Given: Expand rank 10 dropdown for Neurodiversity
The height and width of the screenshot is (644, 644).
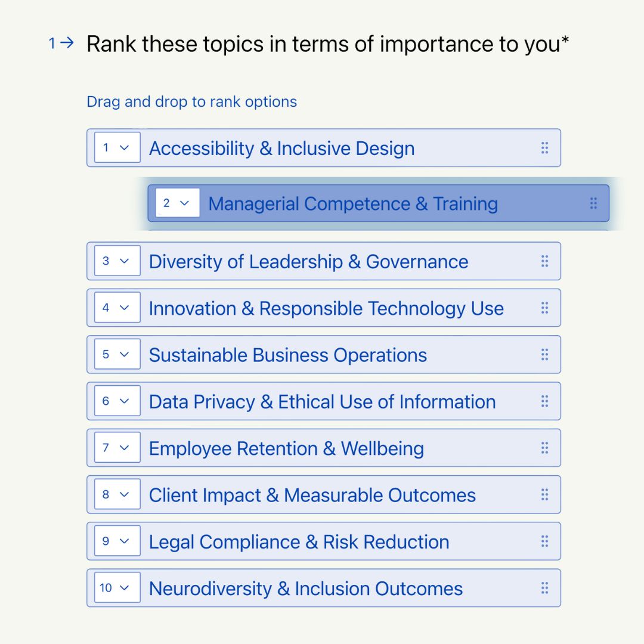Looking at the screenshot, I should tap(117, 589).
